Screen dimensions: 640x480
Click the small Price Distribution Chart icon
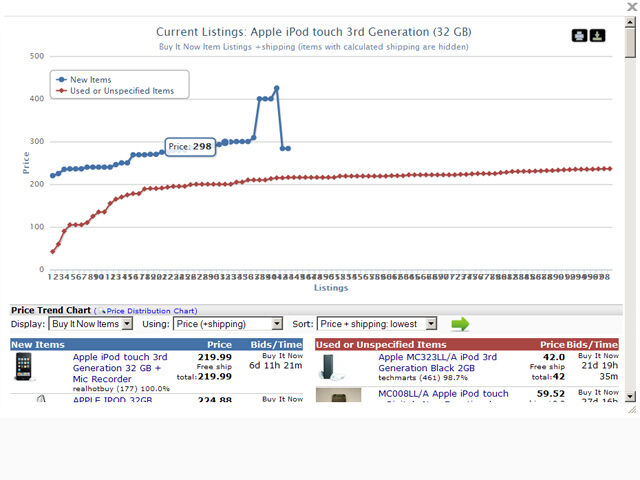100,311
